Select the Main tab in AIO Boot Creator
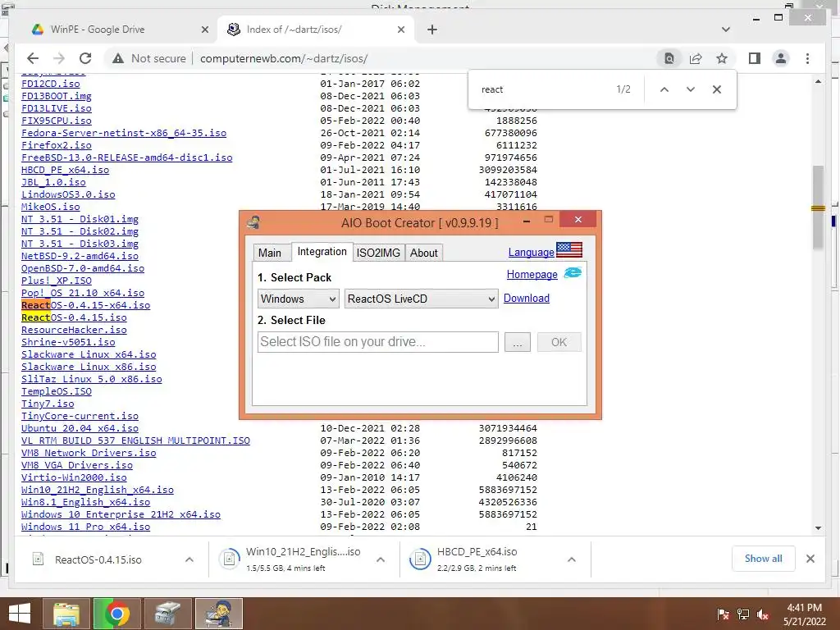This screenshot has width=840, height=630. 269,253
